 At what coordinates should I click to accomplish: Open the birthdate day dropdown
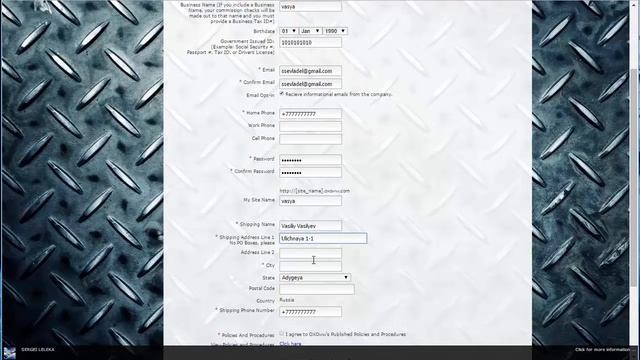288,31
